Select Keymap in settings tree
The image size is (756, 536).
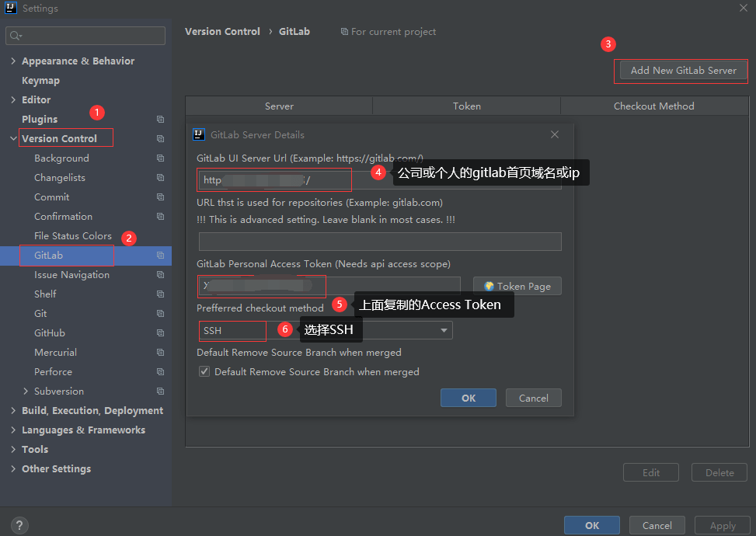[x=40, y=81]
